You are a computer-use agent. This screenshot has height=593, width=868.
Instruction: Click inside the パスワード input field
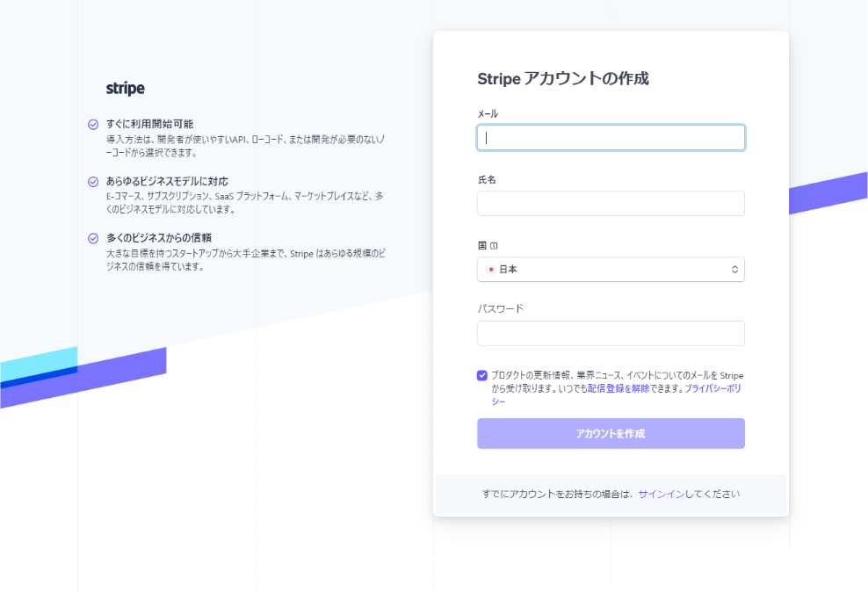click(611, 333)
